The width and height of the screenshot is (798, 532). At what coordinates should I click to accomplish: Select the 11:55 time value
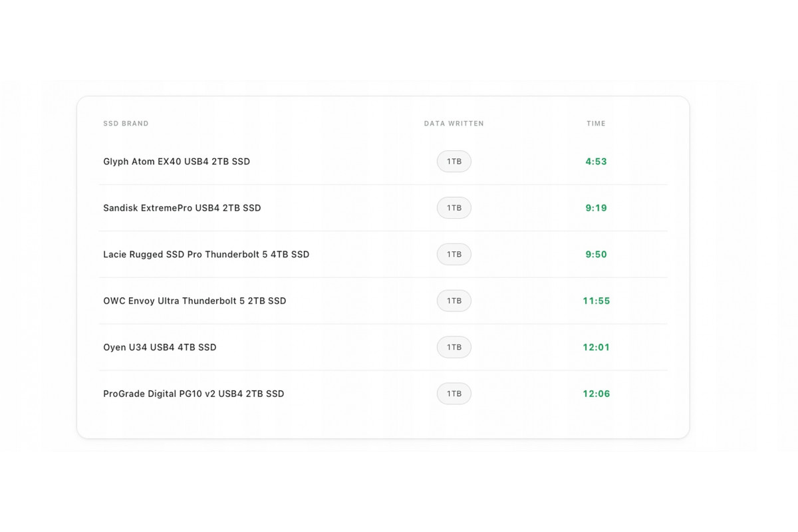(596, 301)
